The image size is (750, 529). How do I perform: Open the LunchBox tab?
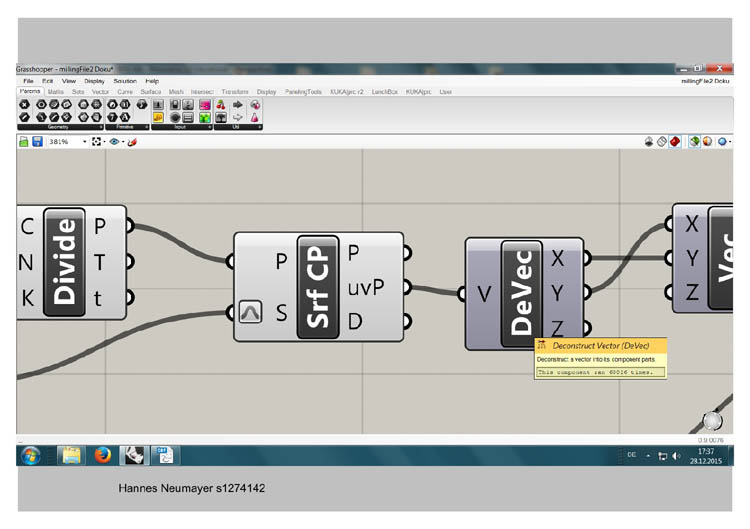[385, 91]
